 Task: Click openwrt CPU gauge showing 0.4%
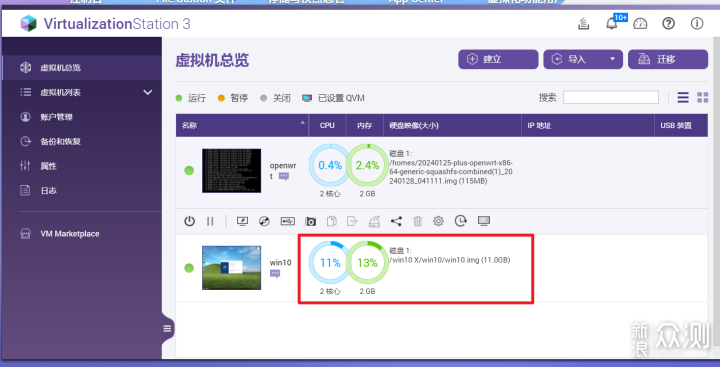click(x=330, y=165)
